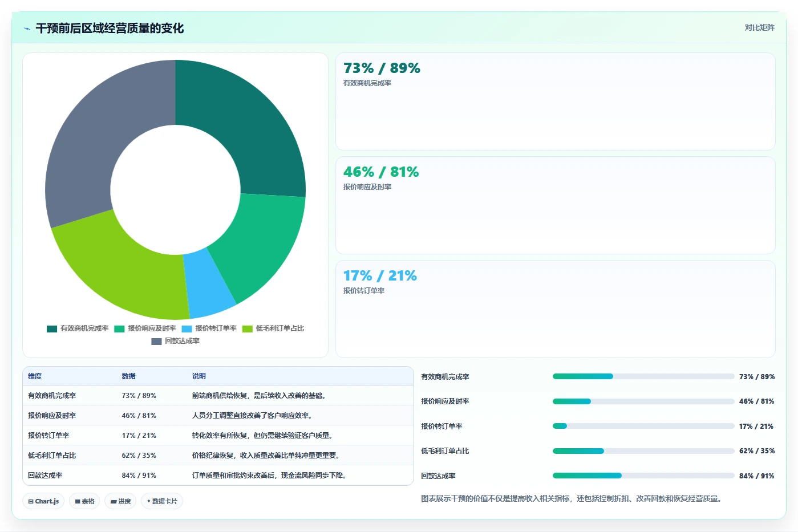
Task: Click the 回款达成率 progress bar
Action: [643, 476]
